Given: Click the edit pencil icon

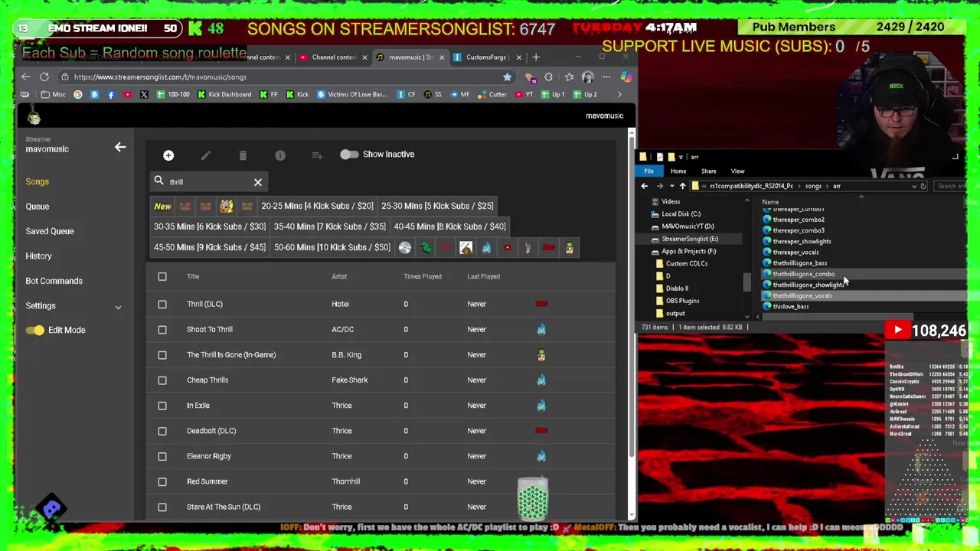Looking at the screenshot, I should tap(205, 155).
